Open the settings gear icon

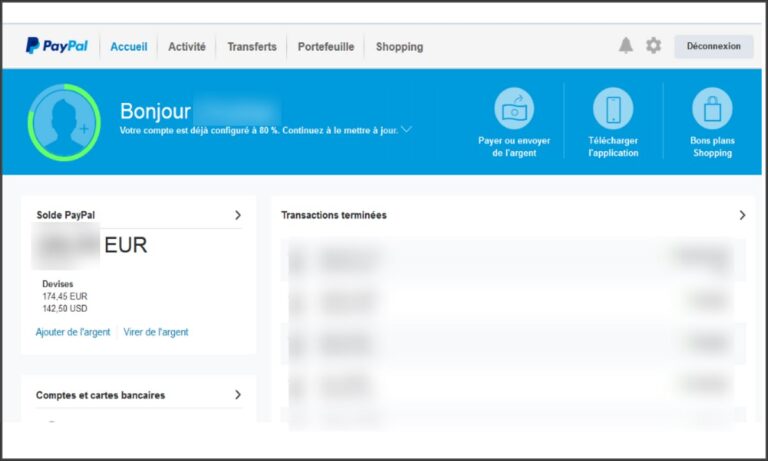coord(653,46)
